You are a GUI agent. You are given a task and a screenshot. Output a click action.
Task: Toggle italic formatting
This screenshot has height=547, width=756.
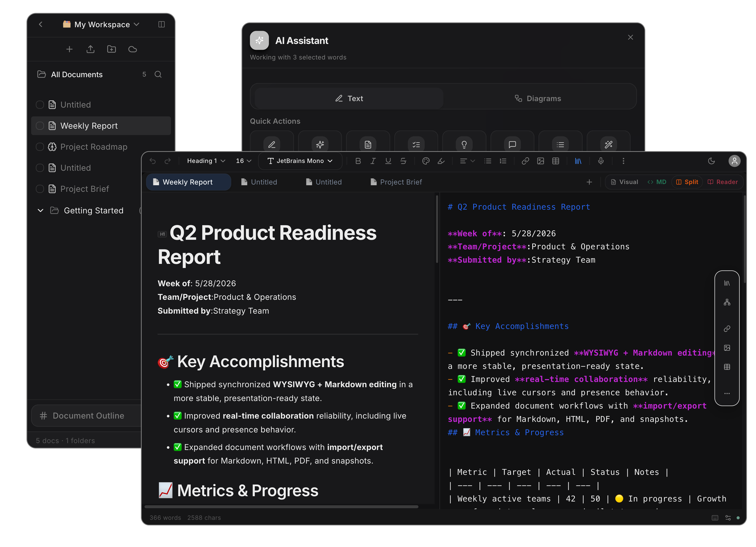point(373,161)
